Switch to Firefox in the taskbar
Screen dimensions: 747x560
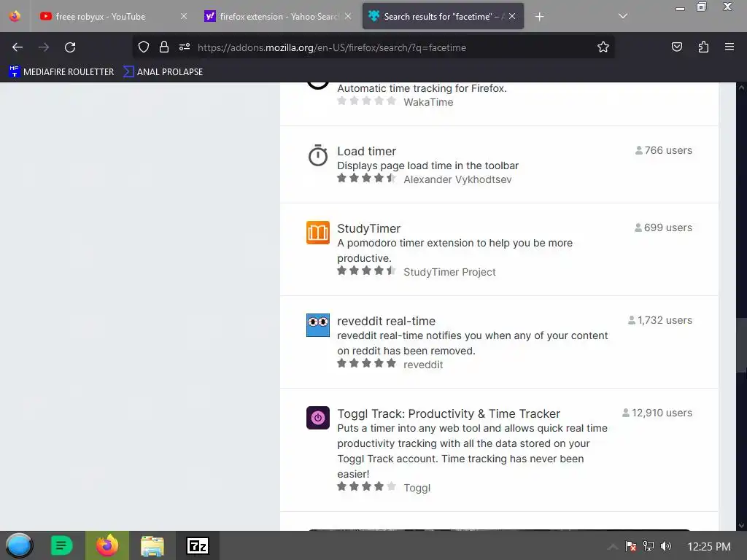(x=107, y=545)
